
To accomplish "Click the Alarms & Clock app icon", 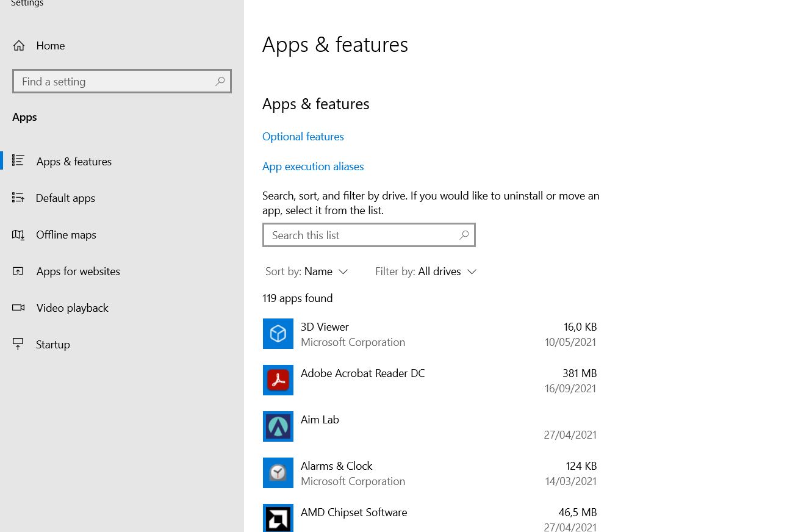I will click(278, 473).
